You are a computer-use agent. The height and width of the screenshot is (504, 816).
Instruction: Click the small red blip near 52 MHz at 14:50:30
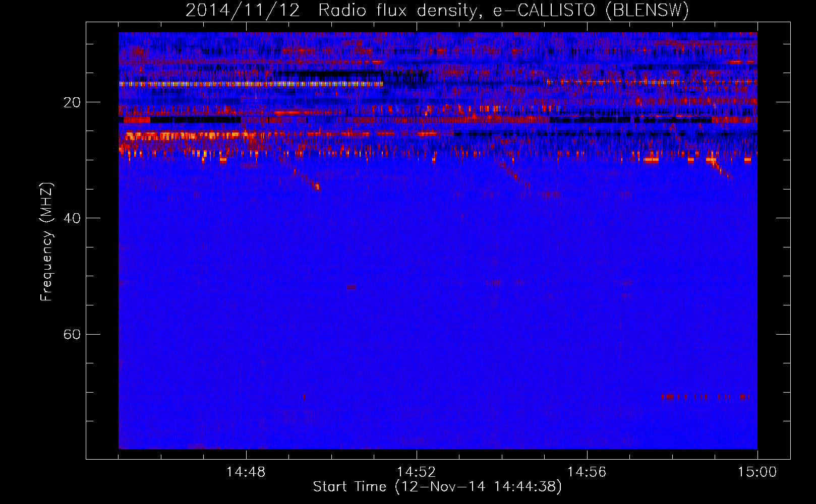click(352, 287)
